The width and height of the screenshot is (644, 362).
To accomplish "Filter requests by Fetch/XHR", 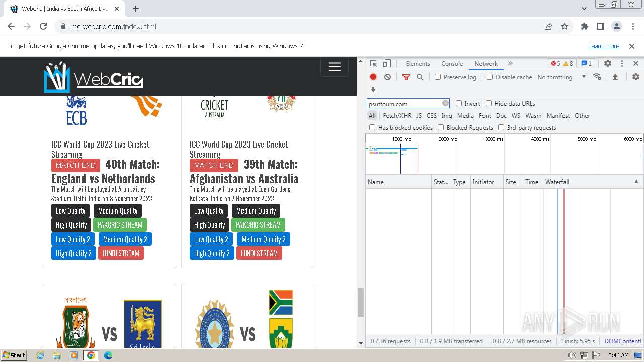I will [397, 115].
